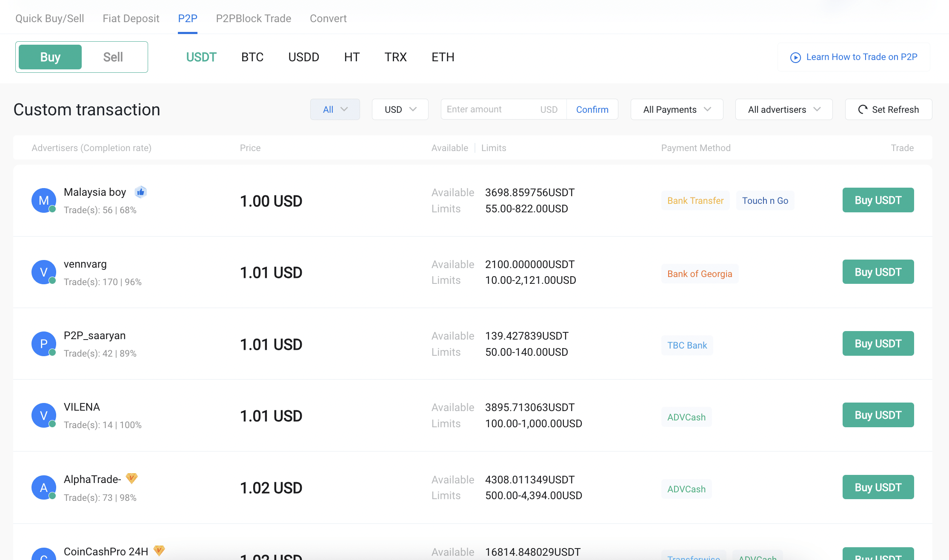Click the Bank Transfer payment tag
This screenshot has height=560, width=949.
pos(695,200)
